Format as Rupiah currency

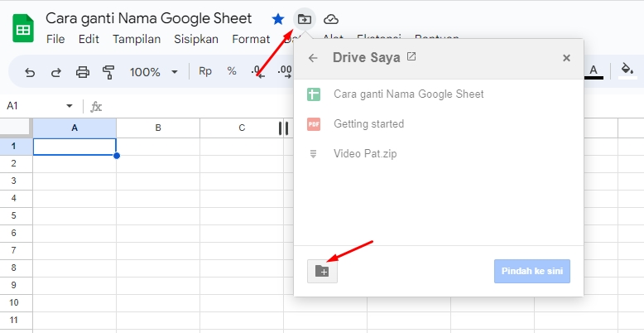click(x=205, y=71)
